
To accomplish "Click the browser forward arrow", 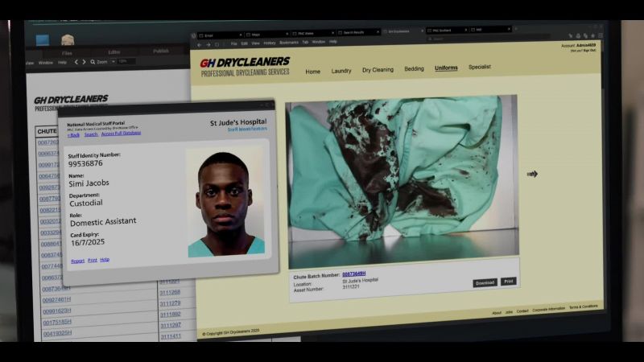I will pyautogui.click(x=208, y=45).
